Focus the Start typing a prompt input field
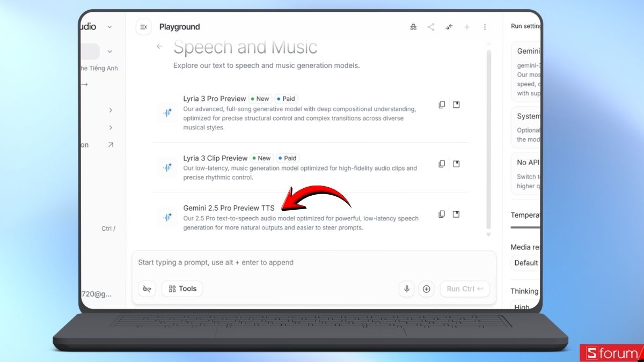Screen dimensions: 644x362 [314, 262]
